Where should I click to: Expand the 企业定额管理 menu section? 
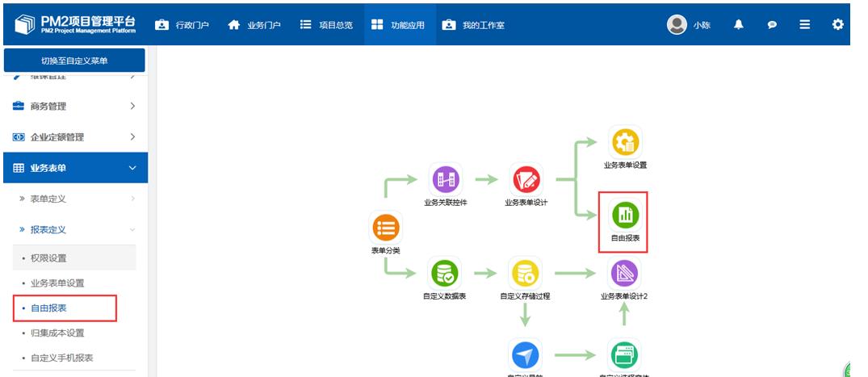coord(74,137)
